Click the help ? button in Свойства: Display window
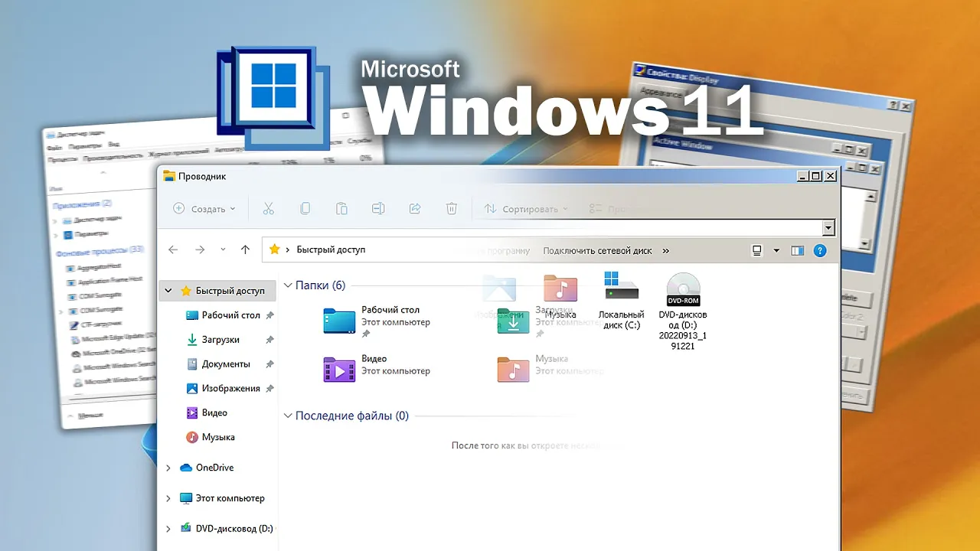 [893, 105]
